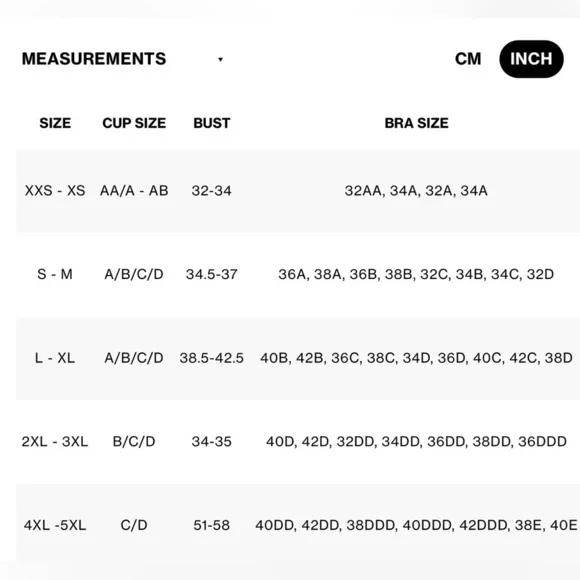Screen dimensions: 580x580
Task: Select the XXS - XS size row
Action: click(298, 191)
